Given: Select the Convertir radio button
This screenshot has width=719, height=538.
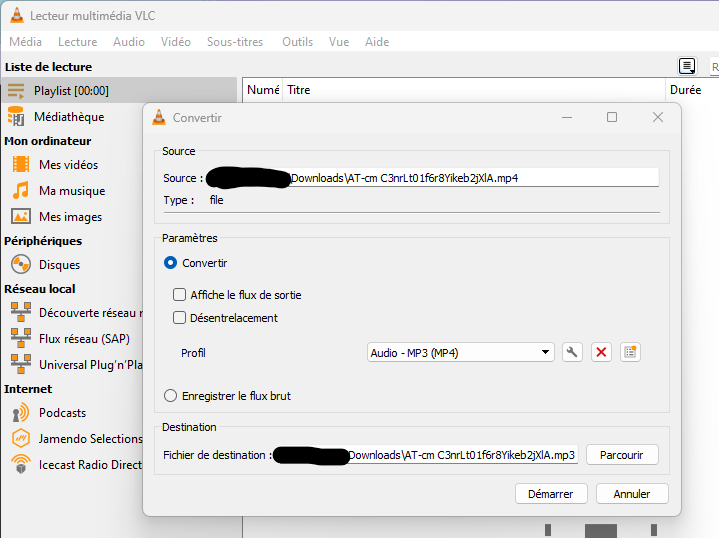Looking at the screenshot, I should (x=170, y=263).
